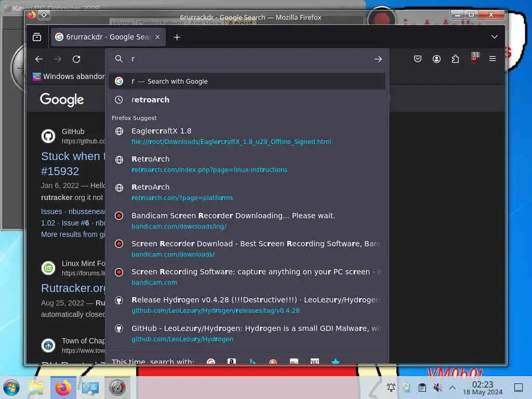The image size is (532, 399).
Task: Open Firefox View button left of tab
Action: click(x=37, y=37)
